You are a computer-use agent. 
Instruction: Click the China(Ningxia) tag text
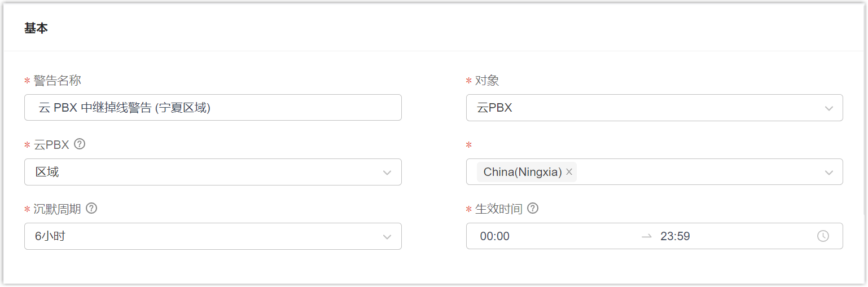522,172
